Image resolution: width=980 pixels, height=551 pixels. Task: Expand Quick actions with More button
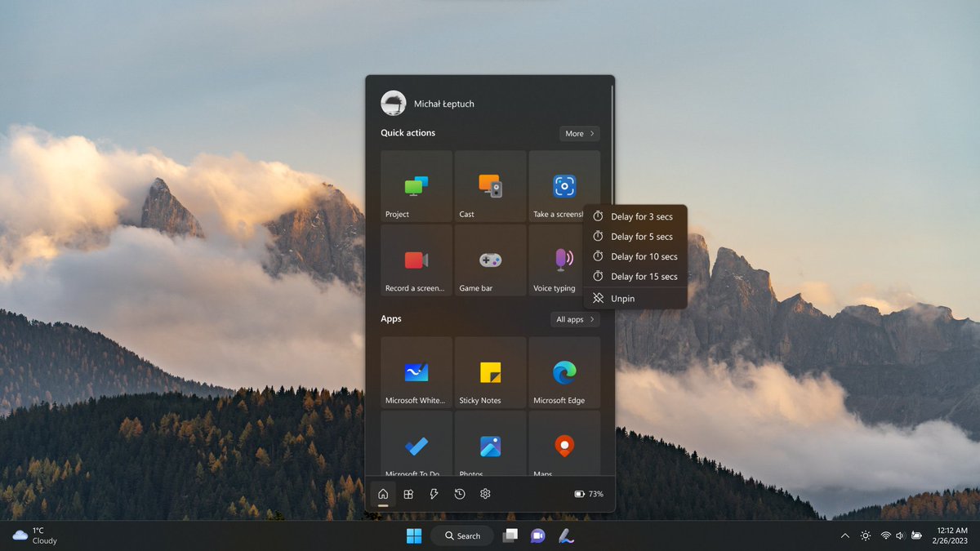pyautogui.click(x=580, y=133)
